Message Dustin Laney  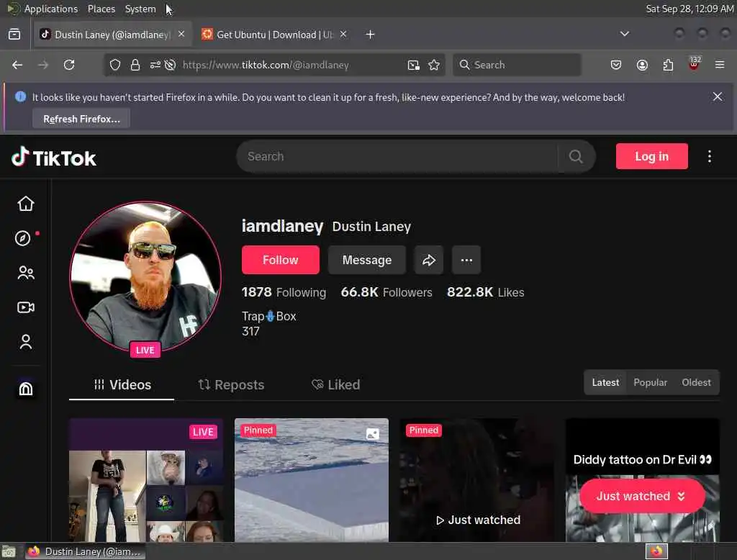click(x=366, y=260)
